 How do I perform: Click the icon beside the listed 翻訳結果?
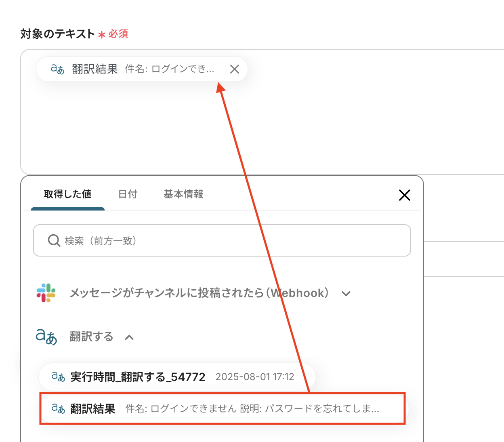tap(58, 408)
